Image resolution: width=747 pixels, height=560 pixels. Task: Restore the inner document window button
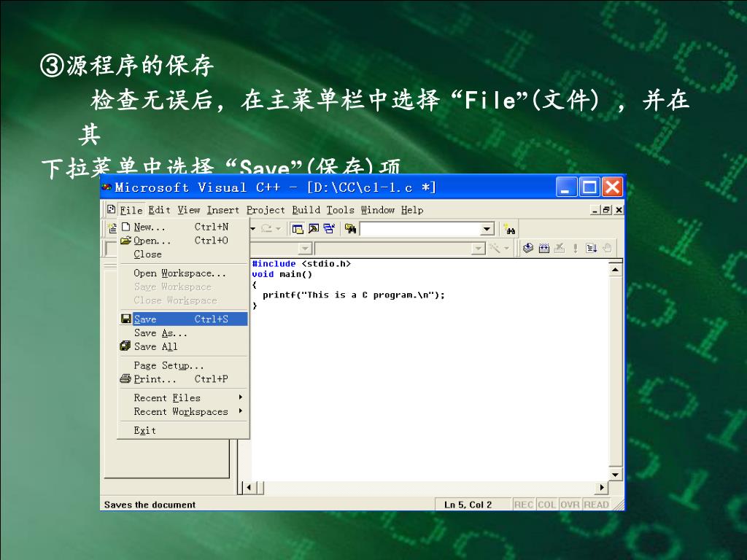pos(606,209)
